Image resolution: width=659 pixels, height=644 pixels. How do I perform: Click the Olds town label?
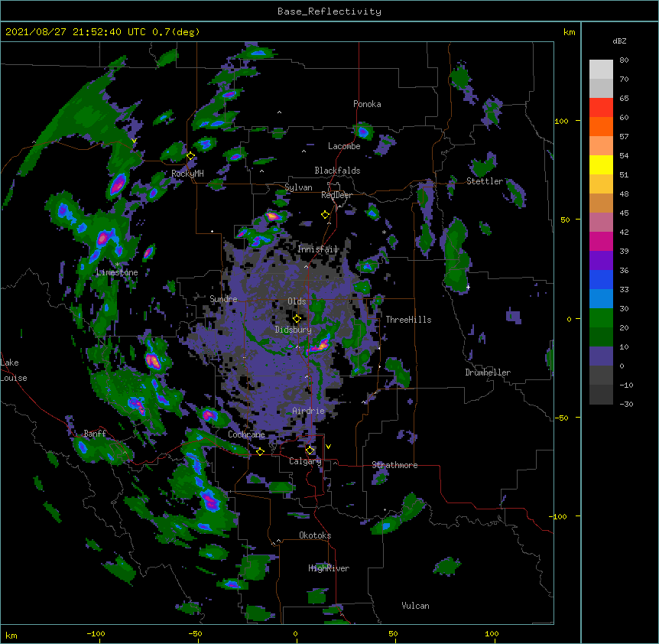pos(297,301)
